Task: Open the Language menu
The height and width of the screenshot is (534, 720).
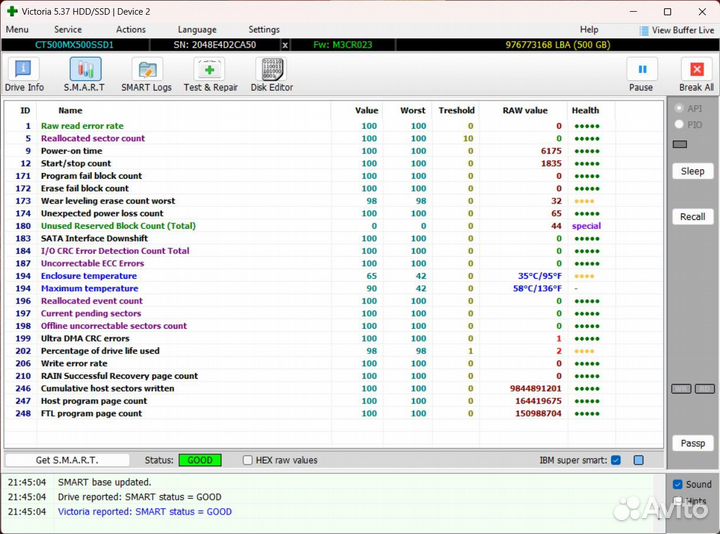Action: (197, 30)
